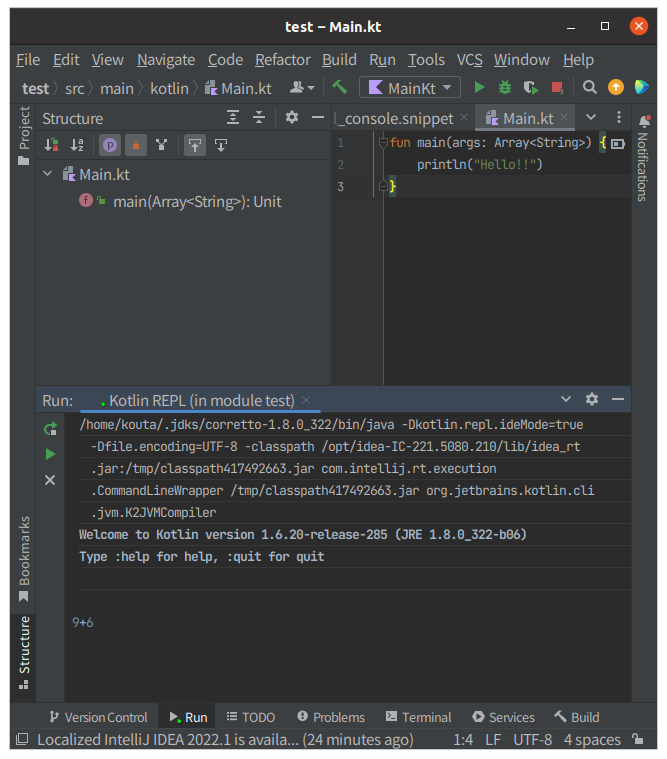Open the user account icon in toolbar
Screen dimensions: 667x759
pyautogui.click(x=302, y=88)
